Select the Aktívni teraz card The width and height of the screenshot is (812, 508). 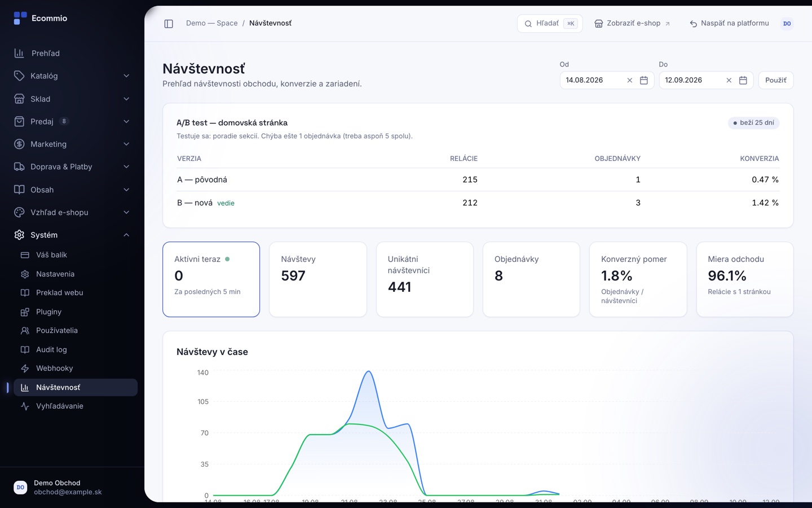[211, 279]
